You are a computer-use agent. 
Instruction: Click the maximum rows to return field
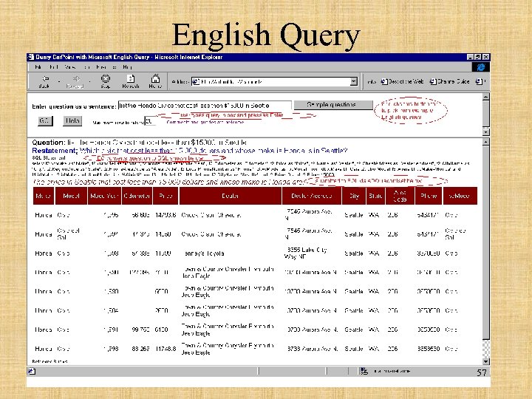coord(150,121)
